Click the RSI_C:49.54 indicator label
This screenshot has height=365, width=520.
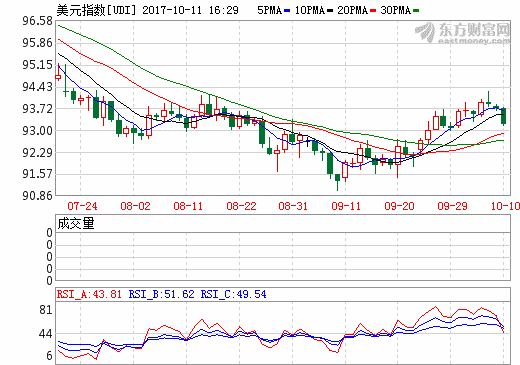[x=233, y=294]
